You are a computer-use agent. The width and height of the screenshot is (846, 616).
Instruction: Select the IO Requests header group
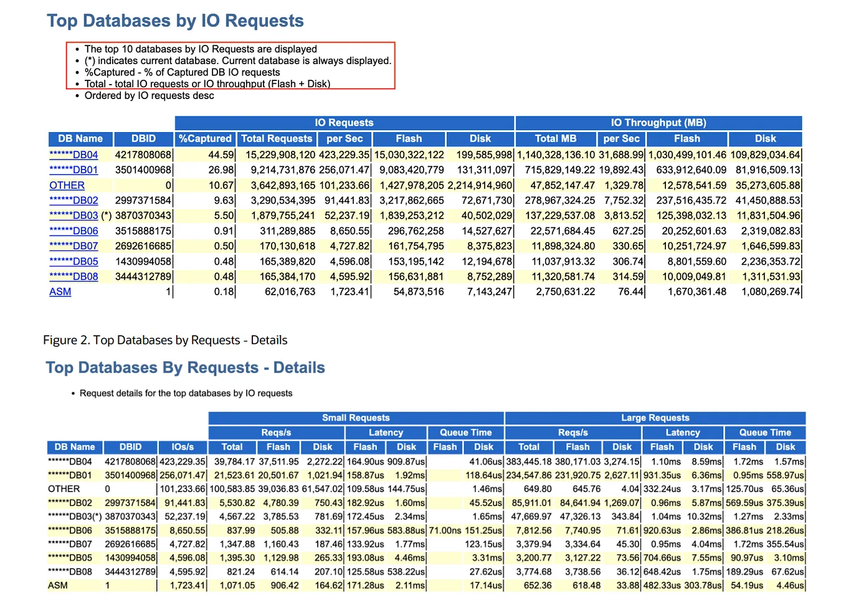(x=345, y=123)
